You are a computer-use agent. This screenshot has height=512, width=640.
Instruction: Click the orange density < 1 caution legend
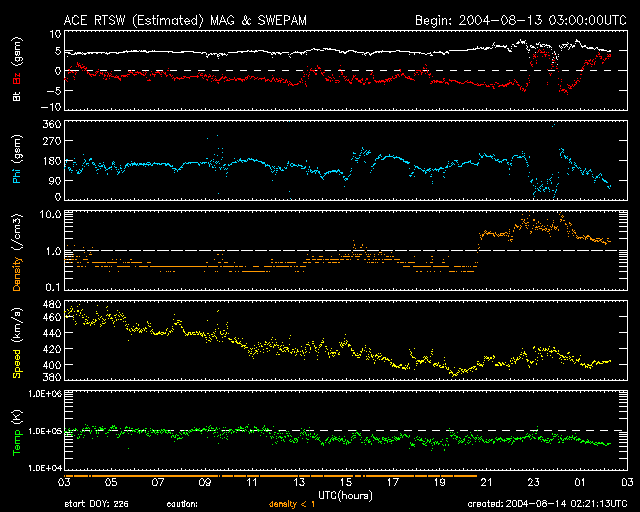click(x=294, y=504)
